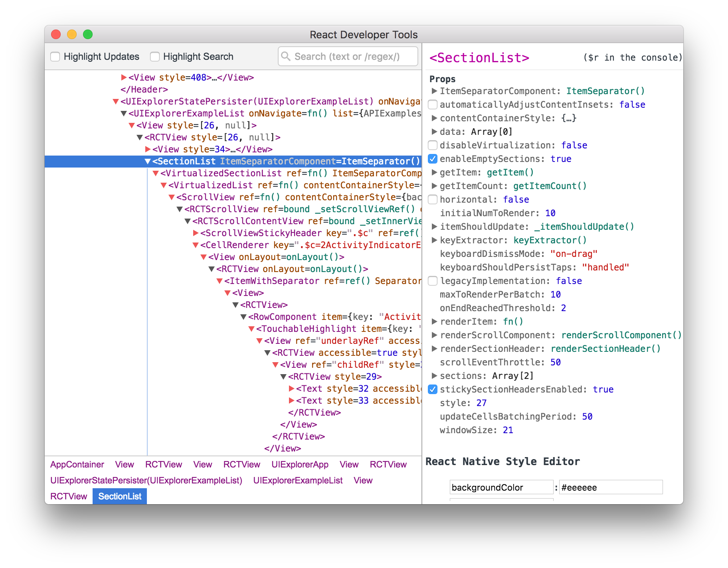This screenshot has width=728, height=568.
Task: Disable stickySectionHeadersEnabled prop
Action: [x=433, y=389]
